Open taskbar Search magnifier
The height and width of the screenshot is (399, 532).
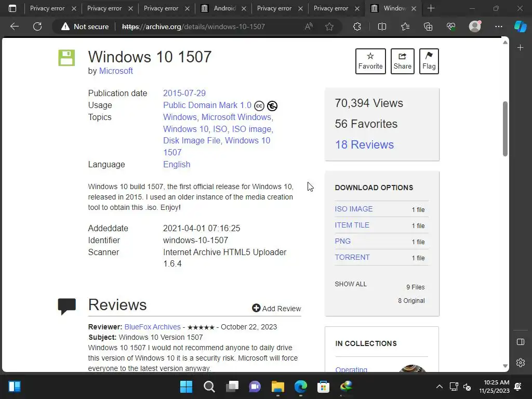pyautogui.click(x=209, y=387)
